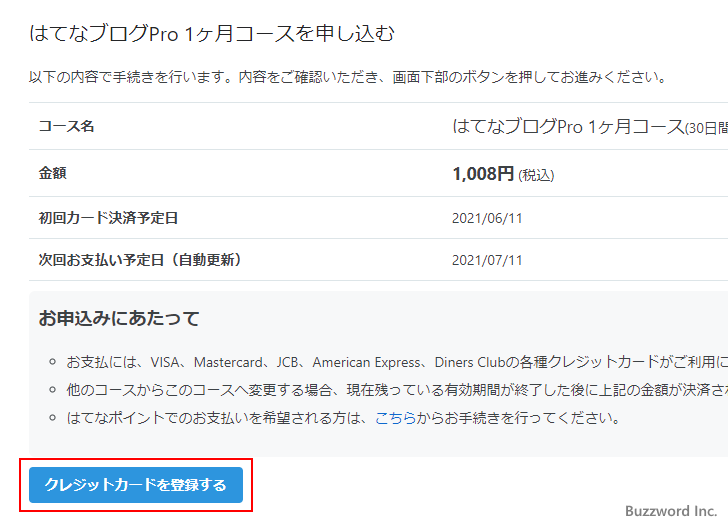The height and width of the screenshot is (528, 728).
Task: Select the bullet about 他のコースからこのコースへ変更
Action: 397,390
